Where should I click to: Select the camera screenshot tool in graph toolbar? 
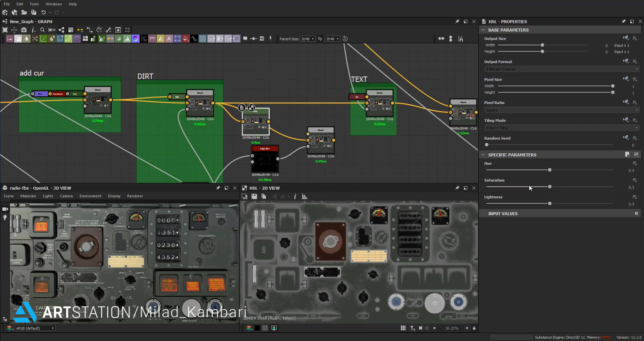coord(24,30)
